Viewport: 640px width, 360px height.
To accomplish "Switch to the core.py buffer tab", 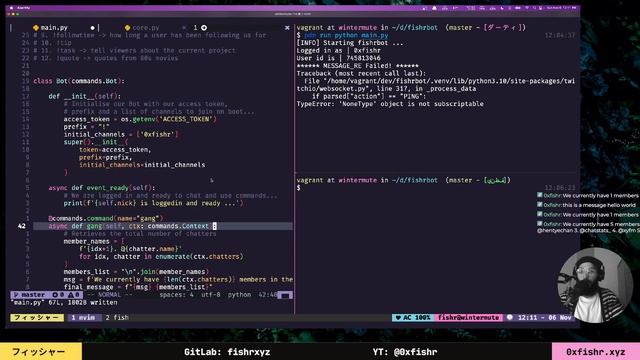I will tap(146, 28).
